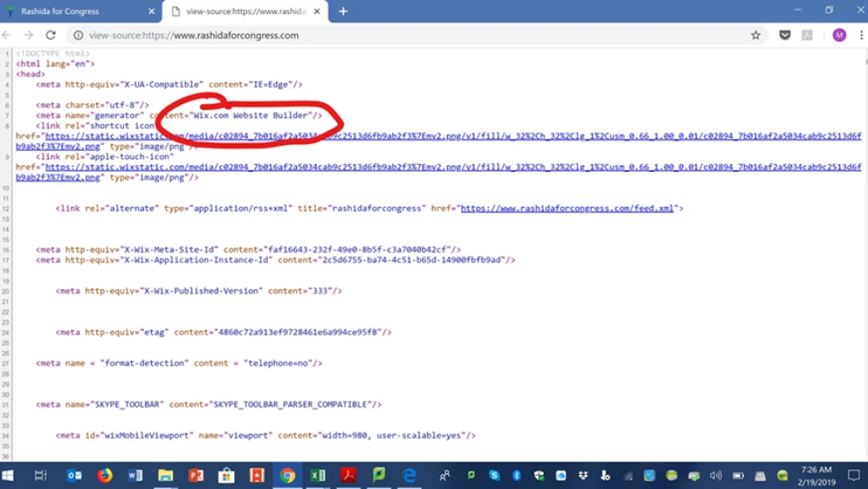Screen dimensions: 868x489
Task: Bookmark this page with the star
Action: pyautogui.click(x=756, y=35)
